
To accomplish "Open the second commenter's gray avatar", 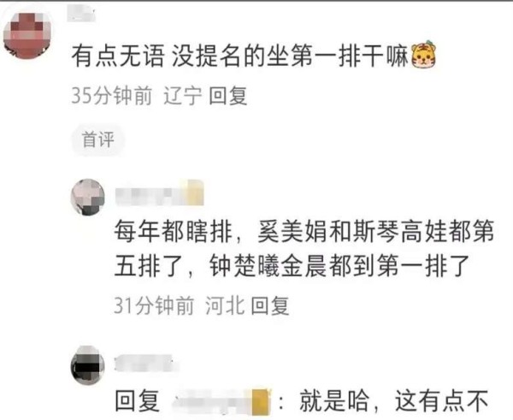I will pos(88,197).
